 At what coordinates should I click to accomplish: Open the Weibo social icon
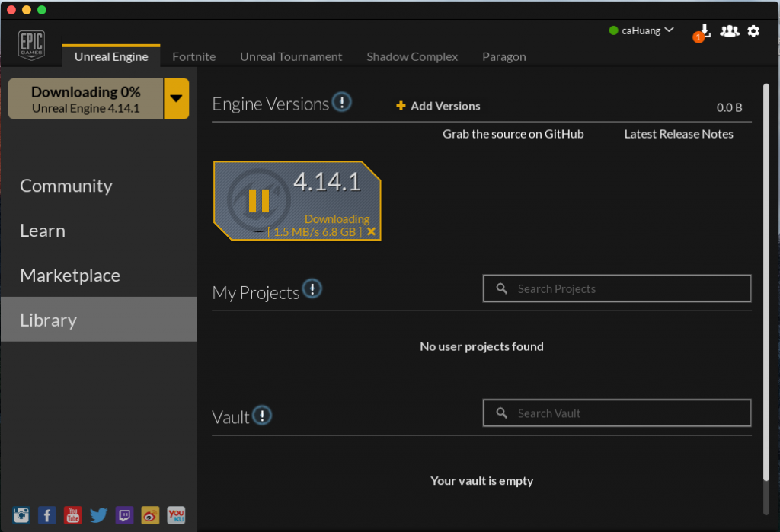[x=150, y=515]
